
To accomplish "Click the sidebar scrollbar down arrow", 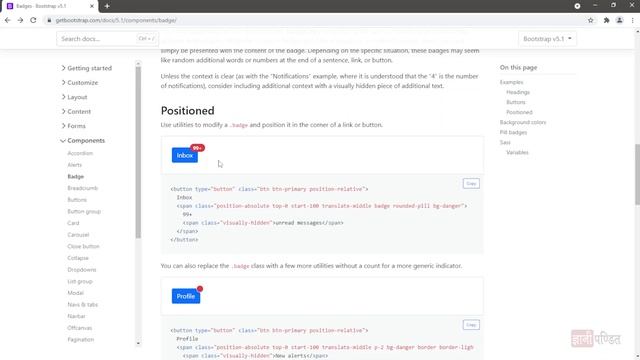I will (x=138, y=343).
